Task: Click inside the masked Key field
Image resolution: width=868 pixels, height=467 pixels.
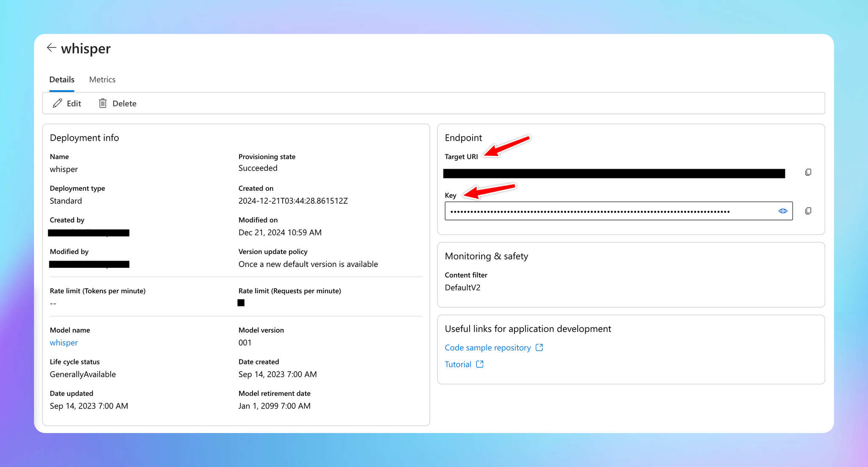Action: pyautogui.click(x=618, y=211)
